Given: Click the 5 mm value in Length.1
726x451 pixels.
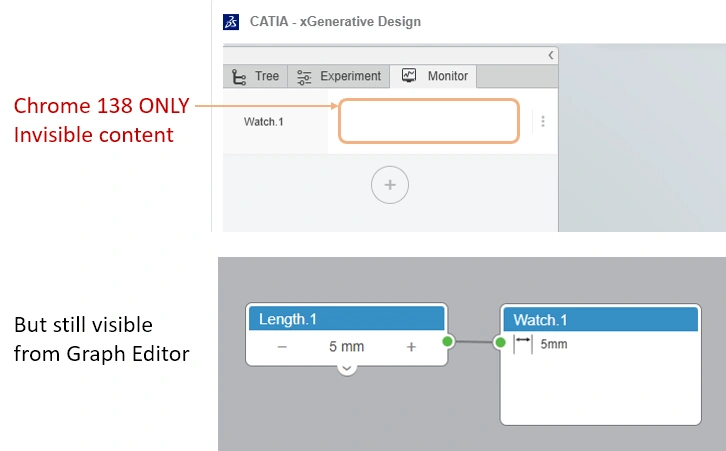Looking at the screenshot, I should (x=346, y=346).
